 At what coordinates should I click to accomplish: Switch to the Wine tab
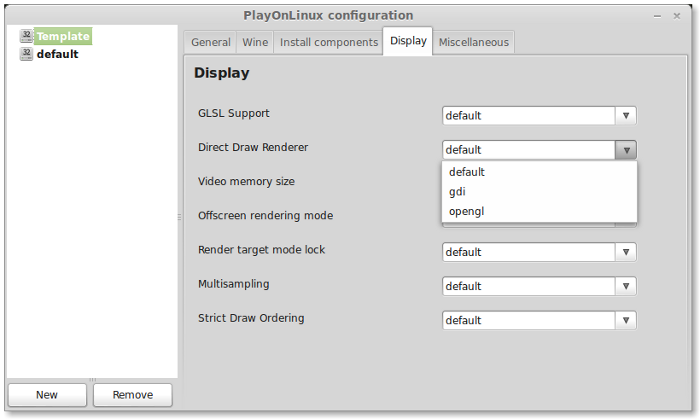pos(255,42)
